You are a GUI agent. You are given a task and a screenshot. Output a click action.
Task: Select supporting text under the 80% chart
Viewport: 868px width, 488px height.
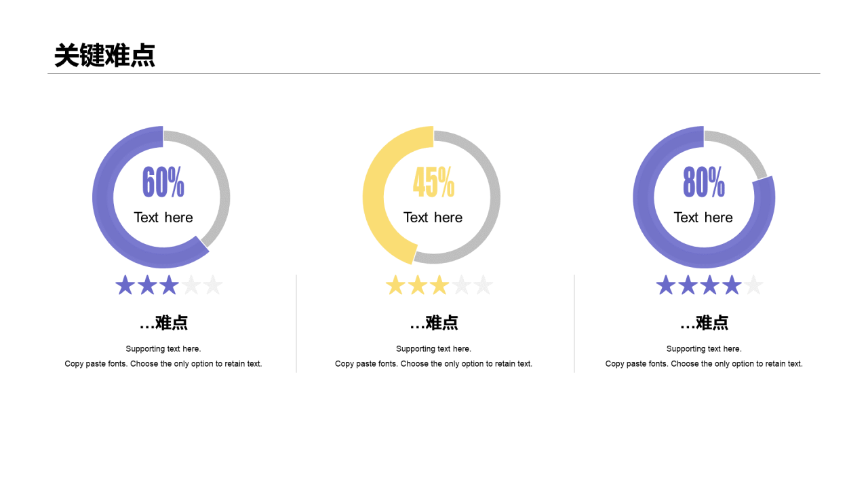pyautogui.click(x=704, y=357)
